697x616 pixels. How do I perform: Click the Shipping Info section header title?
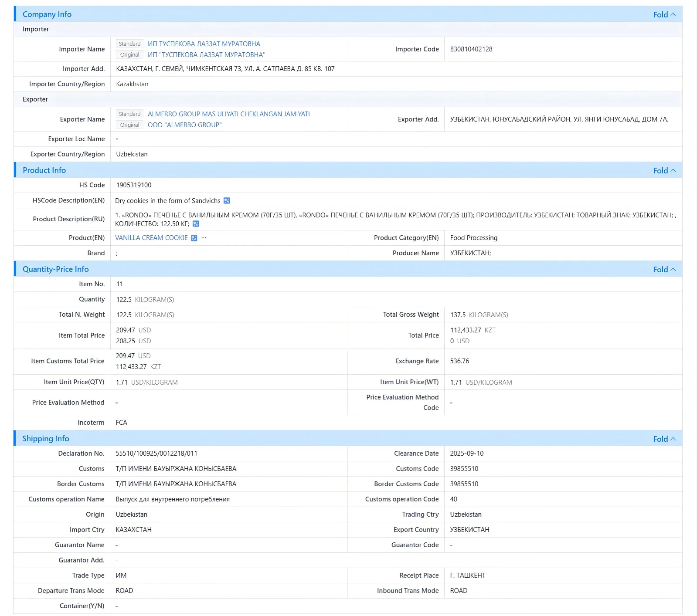pos(46,439)
